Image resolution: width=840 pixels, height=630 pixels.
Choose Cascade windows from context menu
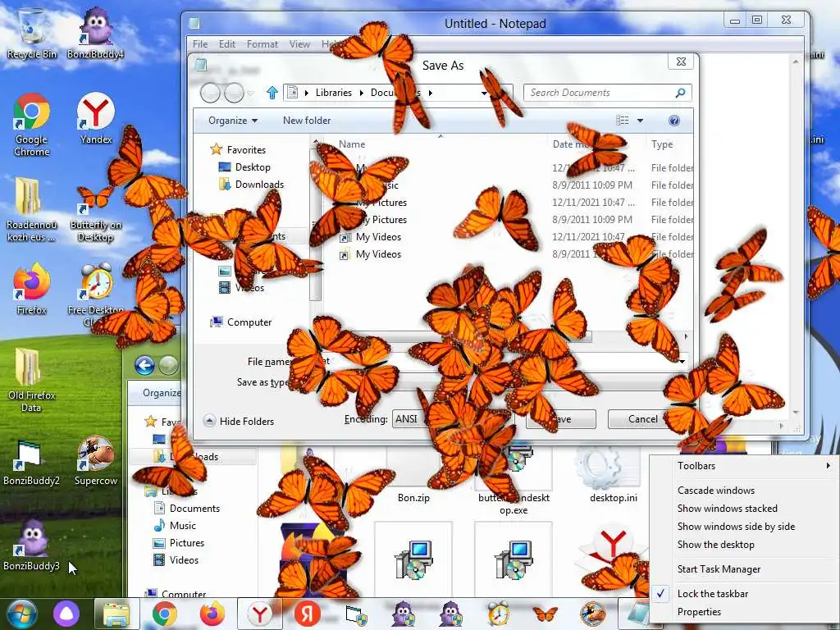(743, 491)
